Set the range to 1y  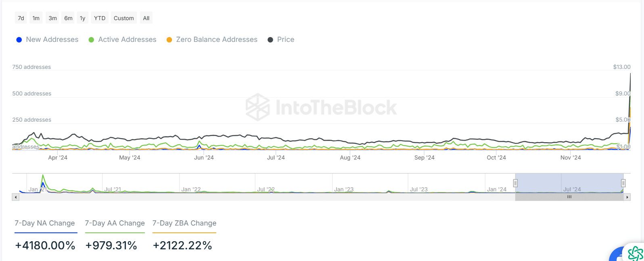[83, 18]
